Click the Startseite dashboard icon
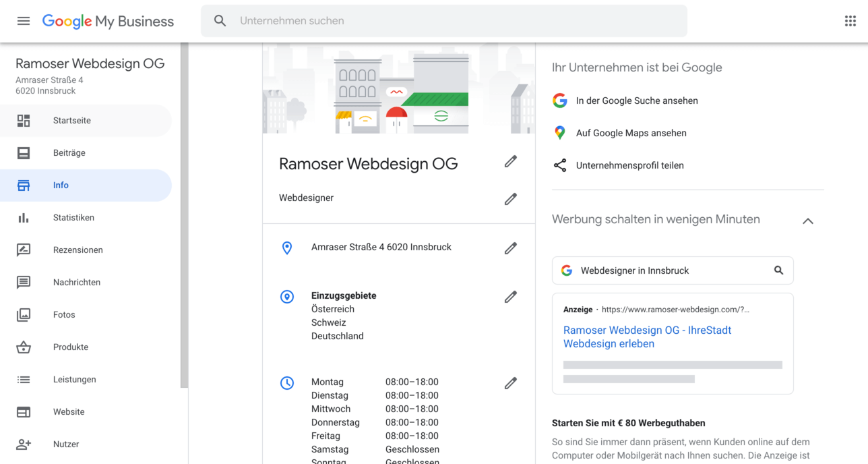The height and width of the screenshot is (464, 868). click(24, 121)
